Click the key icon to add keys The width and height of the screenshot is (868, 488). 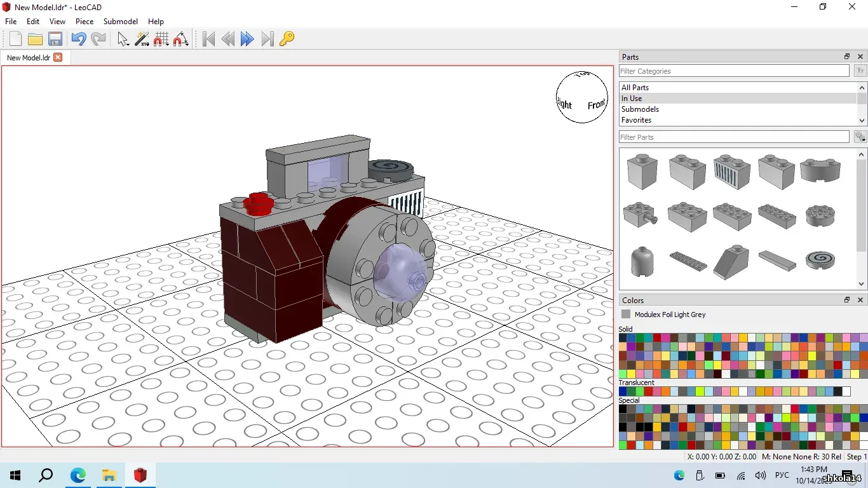pos(287,39)
